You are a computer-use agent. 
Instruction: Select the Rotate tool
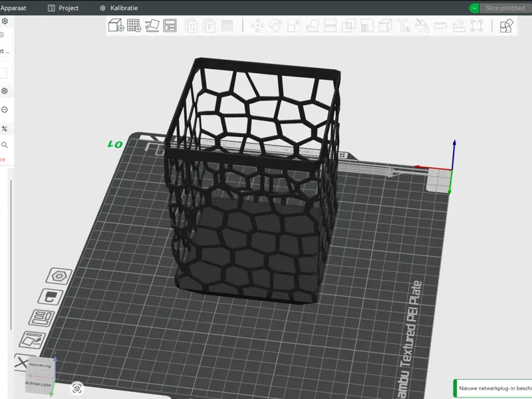[276, 26]
